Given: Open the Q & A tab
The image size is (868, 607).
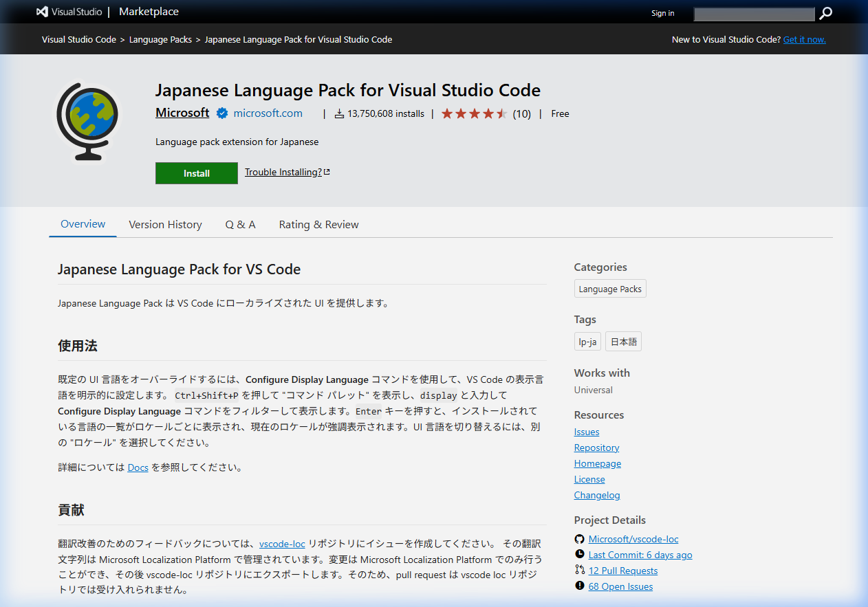Looking at the screenshot, I should point(240,224).
